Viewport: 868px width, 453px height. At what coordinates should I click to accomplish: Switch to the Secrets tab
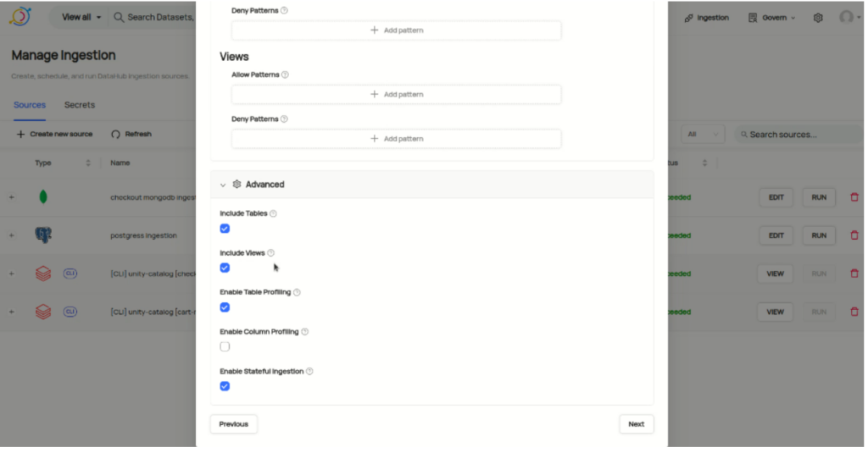tap(79, 105)
